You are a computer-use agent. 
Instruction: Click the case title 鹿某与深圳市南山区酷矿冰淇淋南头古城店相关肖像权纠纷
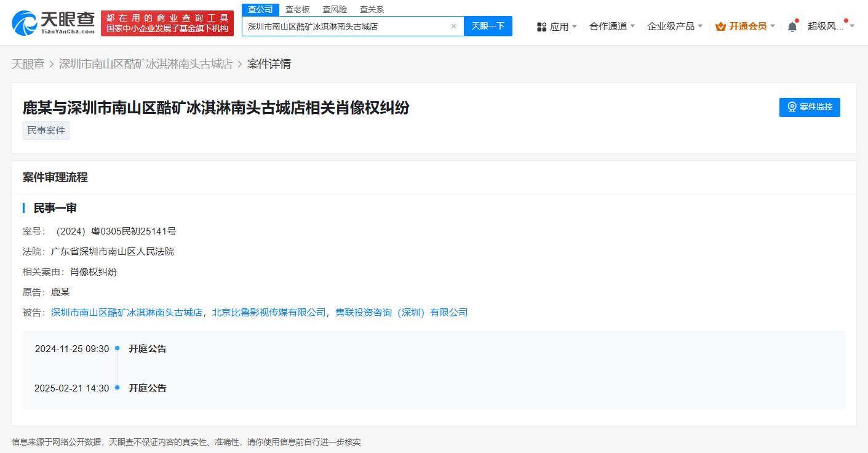coord(216,108)
